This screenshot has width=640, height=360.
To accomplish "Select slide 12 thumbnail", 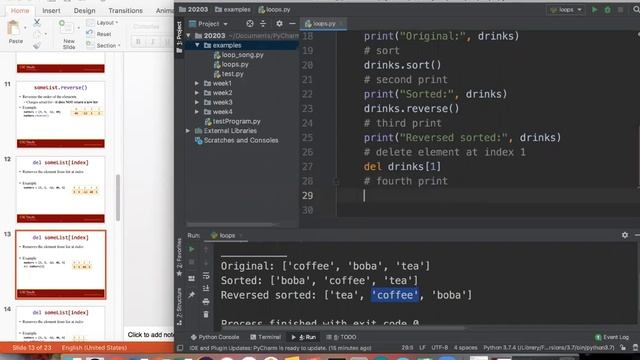I will click(60, 189).
